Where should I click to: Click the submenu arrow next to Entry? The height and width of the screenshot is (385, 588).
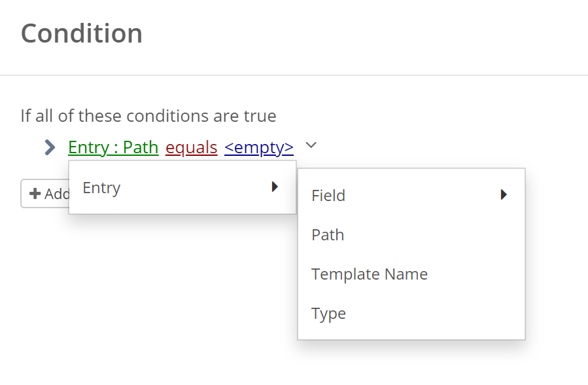coord(275,187)
